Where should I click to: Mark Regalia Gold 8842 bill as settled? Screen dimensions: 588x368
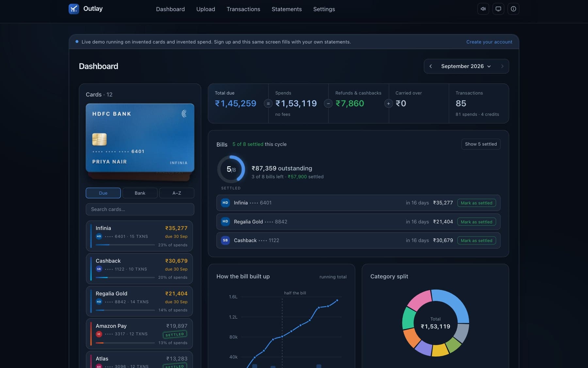click(476, 222)
